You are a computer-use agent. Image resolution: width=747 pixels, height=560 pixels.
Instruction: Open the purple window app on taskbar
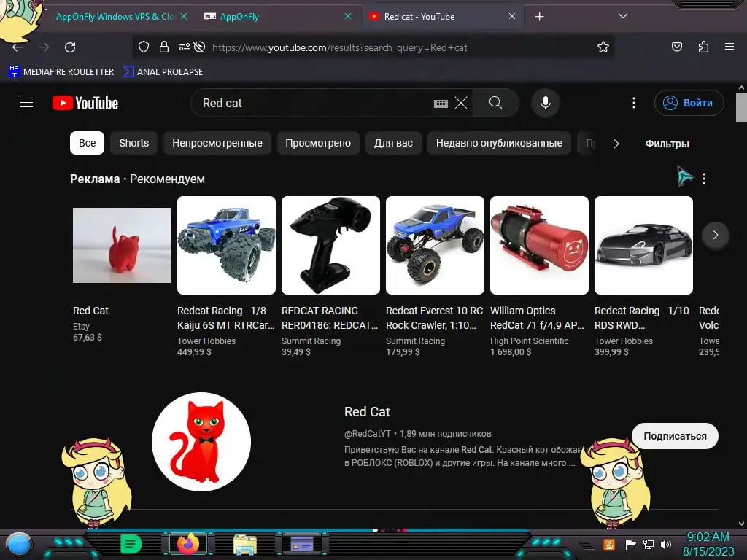pyautogui.click(x=302, y=544)
